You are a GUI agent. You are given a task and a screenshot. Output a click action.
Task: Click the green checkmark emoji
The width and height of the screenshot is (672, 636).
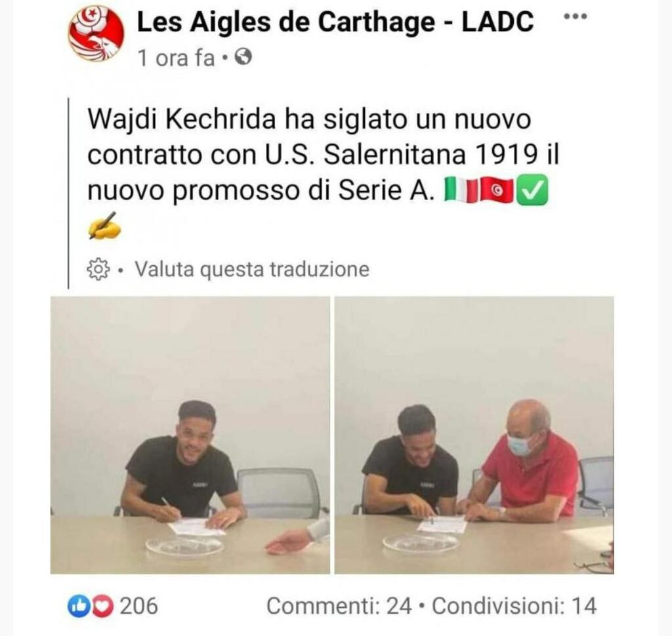click(x=532, y=190)
